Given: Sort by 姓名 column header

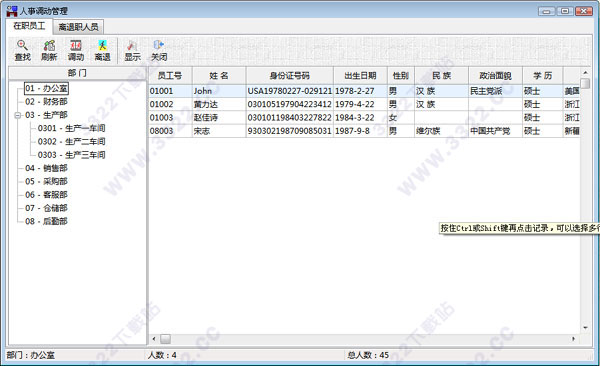Looking at the screenshot, I should (219, 75).
